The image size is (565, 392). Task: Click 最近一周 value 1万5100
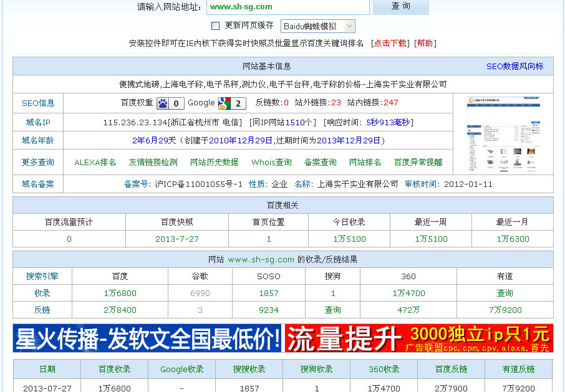pyautogui.click(x=431, y=239)
